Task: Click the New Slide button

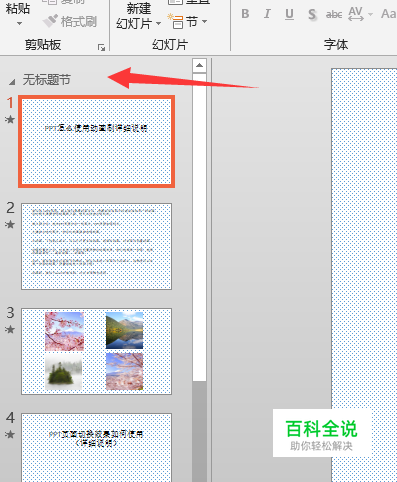Action: [x=138, y=8]
